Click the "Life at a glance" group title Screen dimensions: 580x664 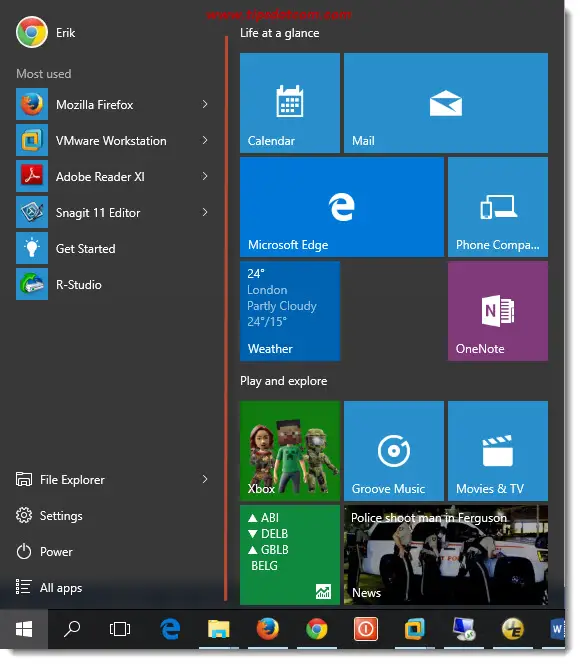tap(279, 33)
